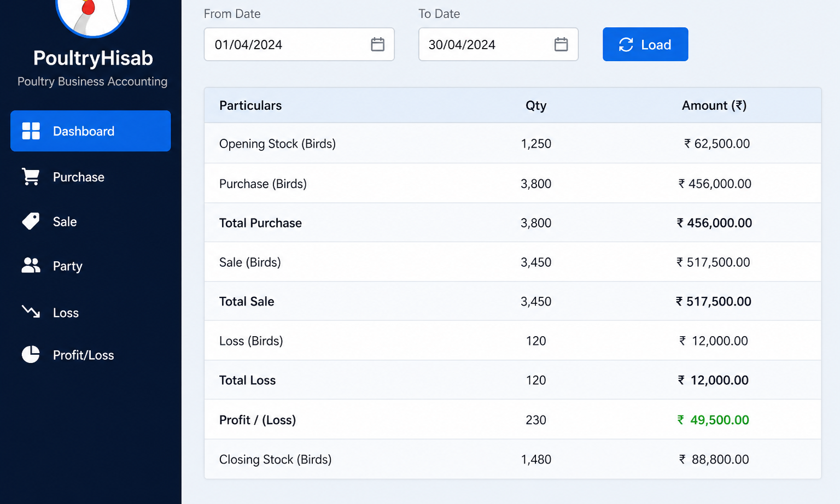The height and width of the screenshot is (504, 840).
Task: Click the bold ₹ 12,000.00 total loss amount
Action: tap(713, 380)
